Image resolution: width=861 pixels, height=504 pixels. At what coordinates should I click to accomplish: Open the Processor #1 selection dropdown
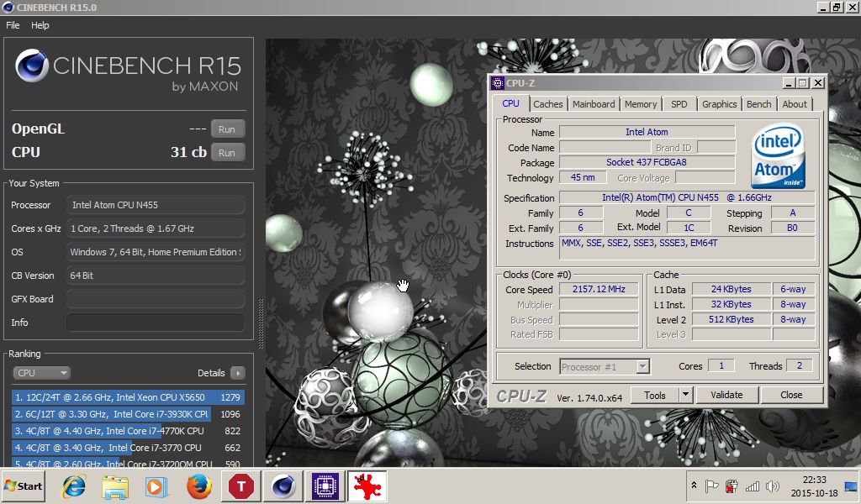coord(605,366)
